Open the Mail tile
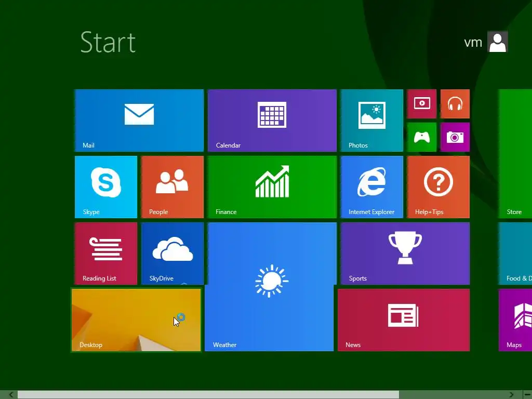Viewport: 532px width, 399px height. coord(139,121)
